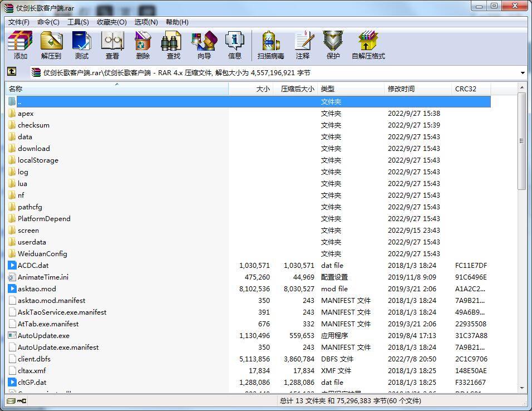Viewport: 532px width, 411px height.
Task: Select AutoUpdate.exe.manifest file
Action: [249, 347]
